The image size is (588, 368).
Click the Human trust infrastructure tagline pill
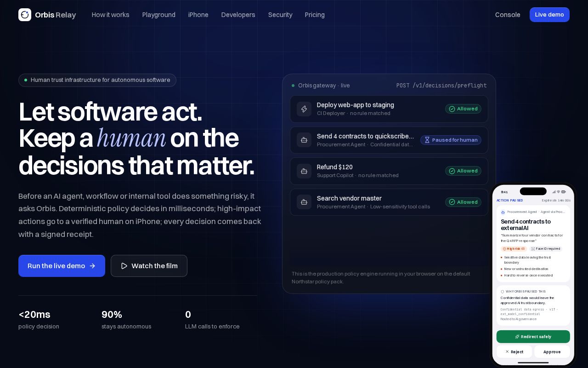tap(97, 80)
